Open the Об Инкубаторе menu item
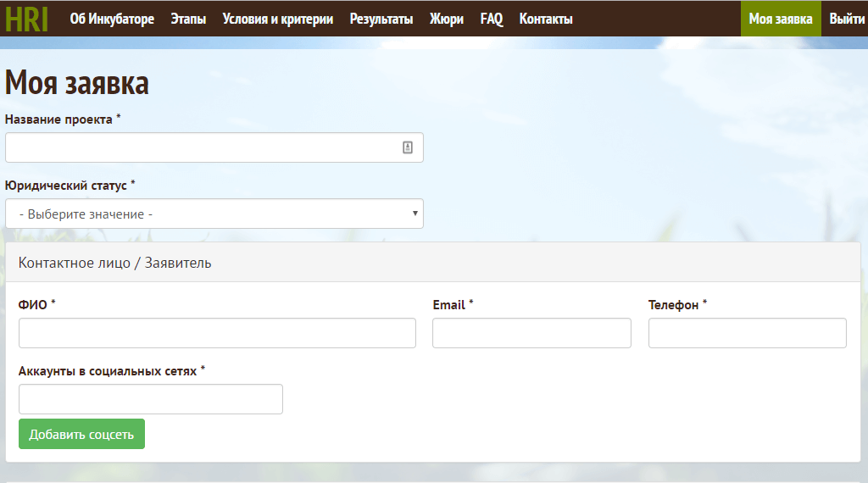Image resolution: width=868 pixels, height=483 pixels. (x=112, y=19)
